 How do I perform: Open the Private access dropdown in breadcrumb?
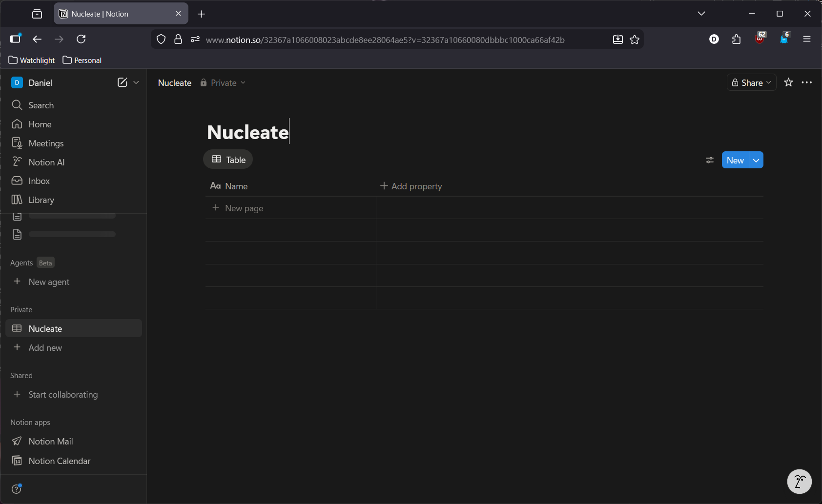(224, 83)
